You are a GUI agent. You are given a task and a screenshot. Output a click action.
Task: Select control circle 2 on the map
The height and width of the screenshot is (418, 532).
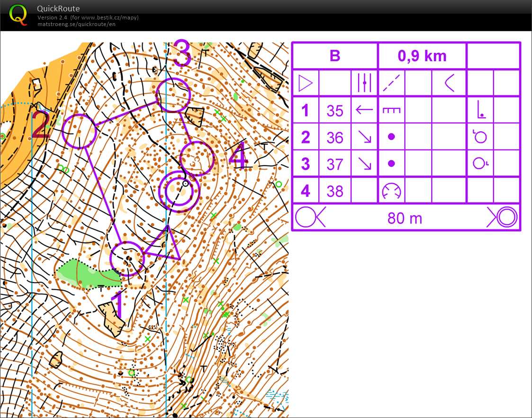coord(79,131)
